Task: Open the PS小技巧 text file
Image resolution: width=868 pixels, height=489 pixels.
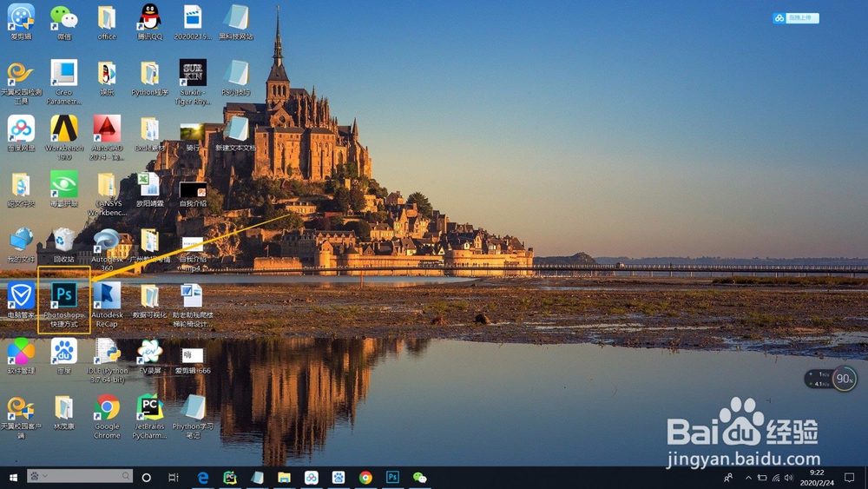Action: tap(236, 77)
